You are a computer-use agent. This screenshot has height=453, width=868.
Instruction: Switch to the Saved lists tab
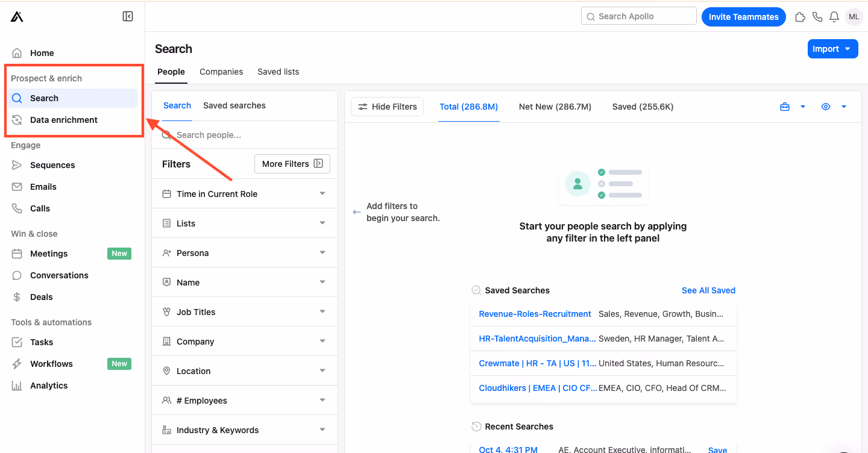[x=278, y=72]
